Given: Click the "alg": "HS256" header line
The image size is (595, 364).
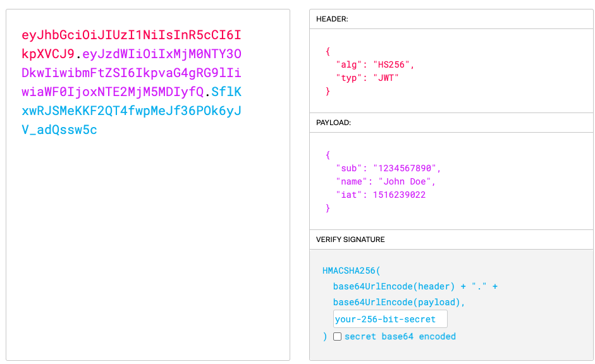Looking at the screenshot, I should pyautogui.click(x=375, y=65).
